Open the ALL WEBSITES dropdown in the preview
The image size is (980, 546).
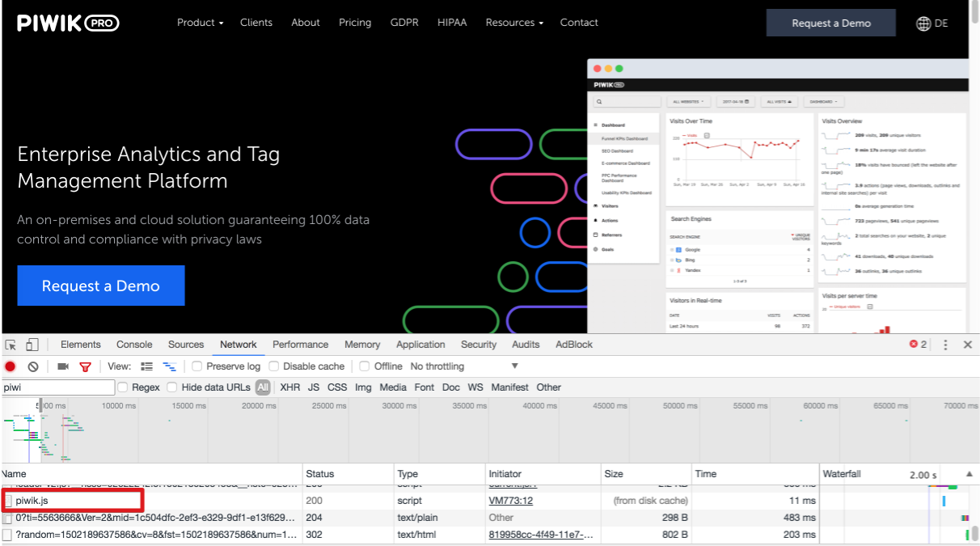(689, 102)
